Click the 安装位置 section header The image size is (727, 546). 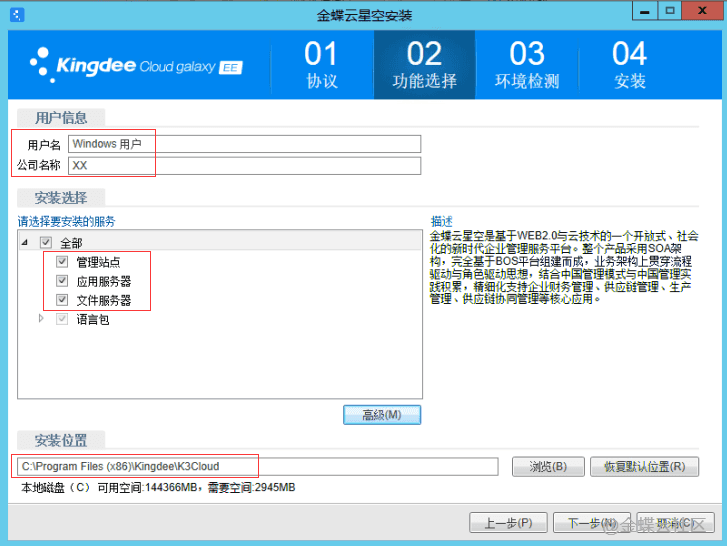61,440
